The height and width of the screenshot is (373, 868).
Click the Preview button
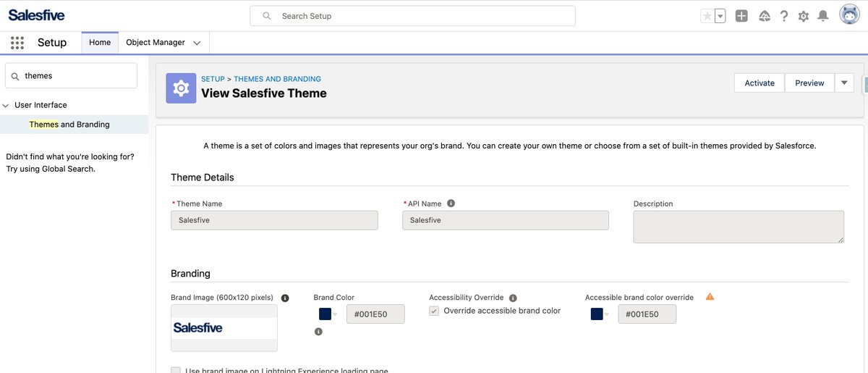coord(809,83)
